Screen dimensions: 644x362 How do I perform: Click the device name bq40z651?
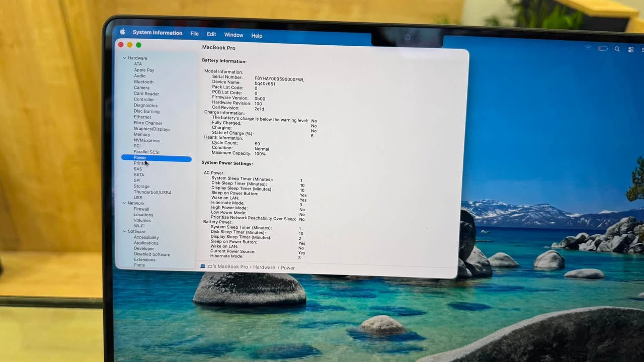point(265,84)
